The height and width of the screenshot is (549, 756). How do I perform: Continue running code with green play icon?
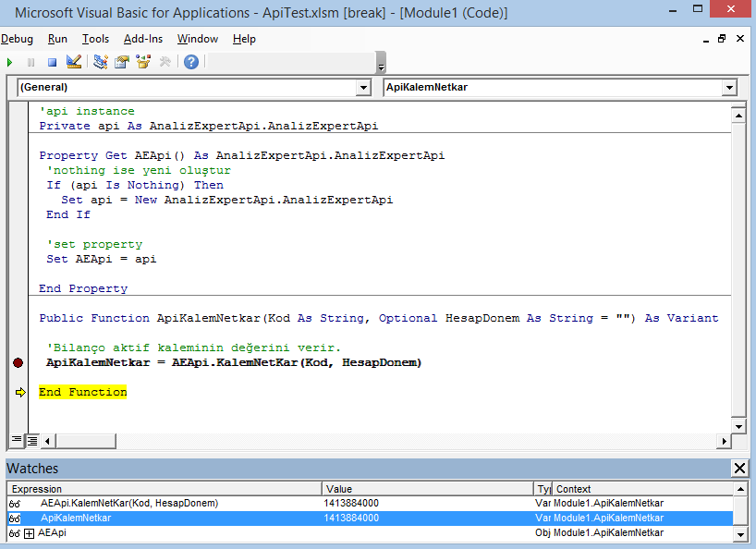click(9, 62)
